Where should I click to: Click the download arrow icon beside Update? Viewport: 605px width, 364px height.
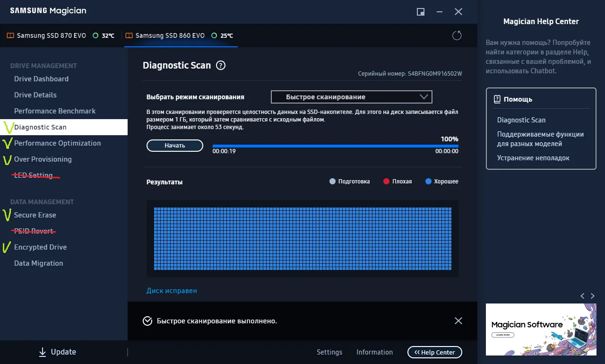(43, 352)
